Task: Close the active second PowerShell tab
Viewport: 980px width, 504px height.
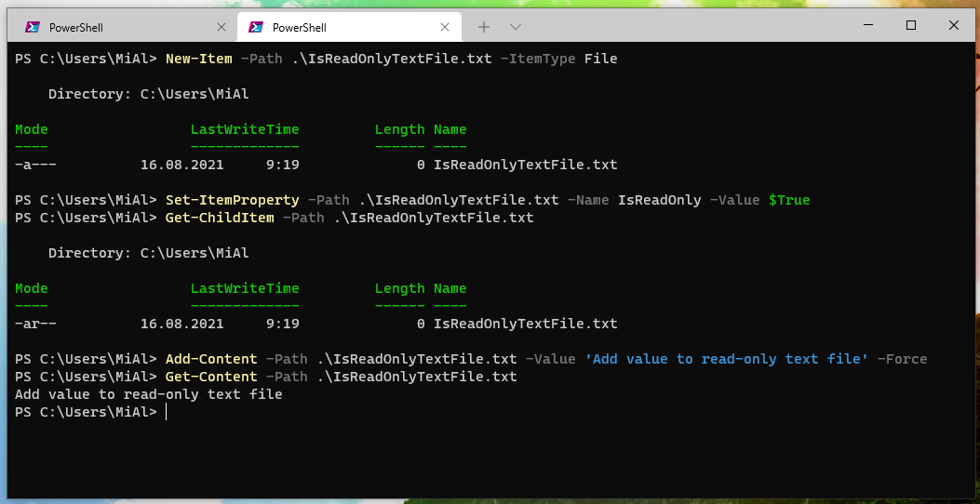Action: [445, 27]
